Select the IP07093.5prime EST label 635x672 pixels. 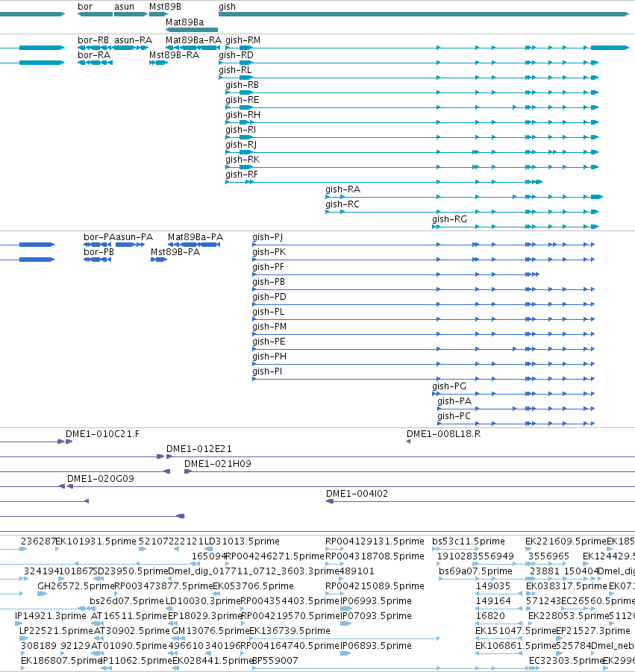coord(376,616)
